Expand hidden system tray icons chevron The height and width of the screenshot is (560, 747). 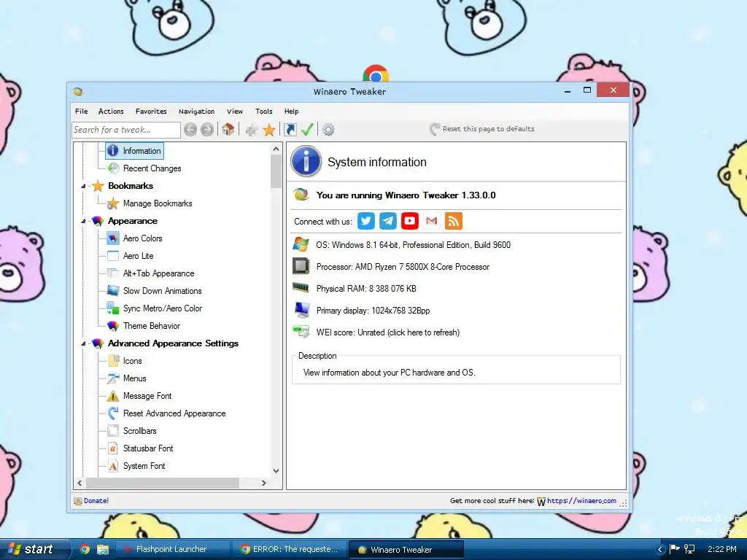tap(660, 550)
